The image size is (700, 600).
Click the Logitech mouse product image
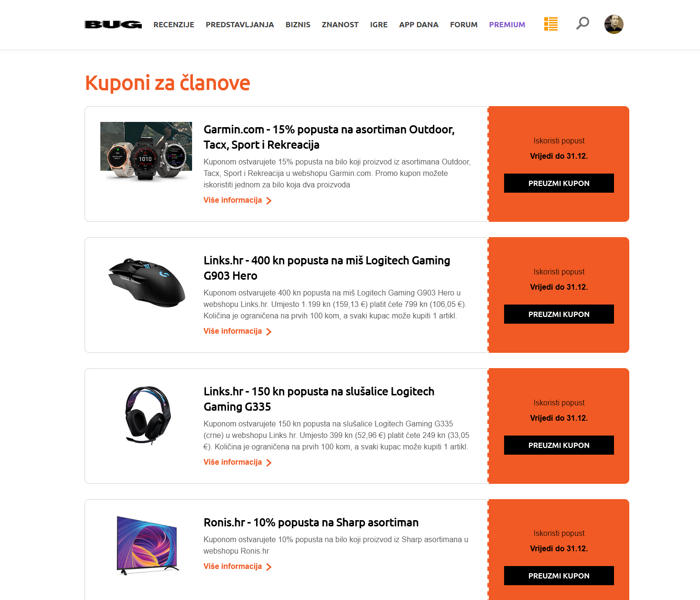147,283
